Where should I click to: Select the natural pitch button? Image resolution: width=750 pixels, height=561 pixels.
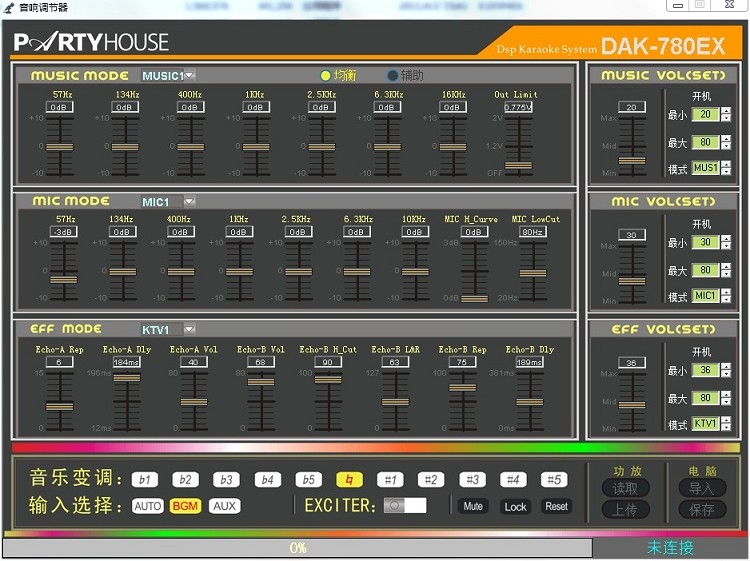(x=350, y=480)
